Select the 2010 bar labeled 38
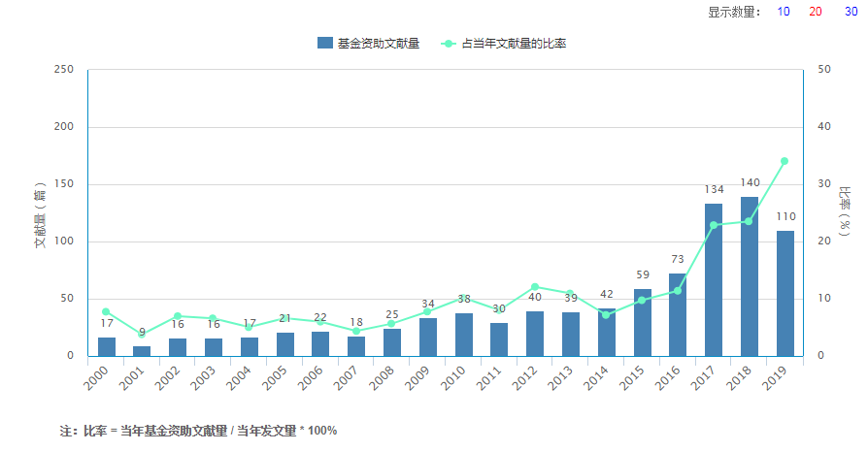Image resolution: width=868 pixels, height=451 pixels. [464, 335]
